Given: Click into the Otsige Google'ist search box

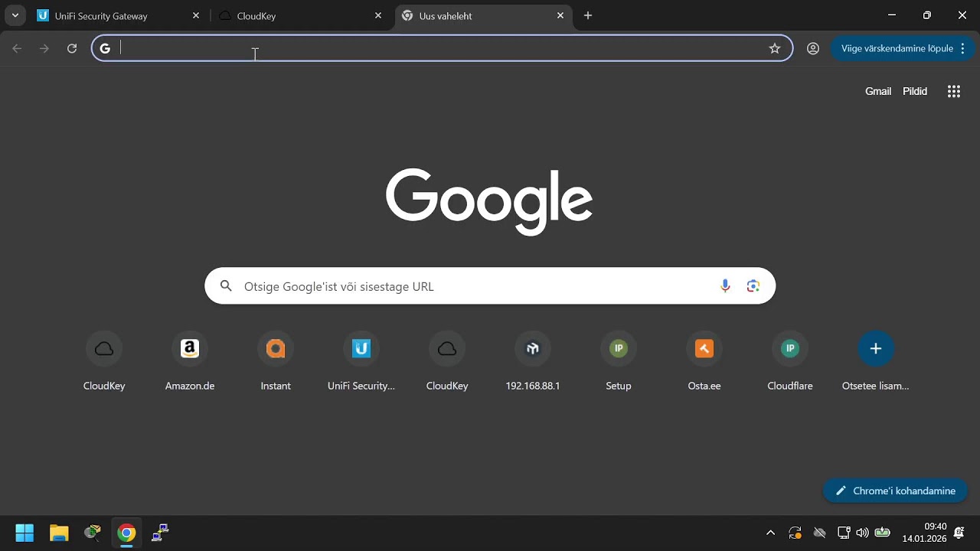Looking at the screenshot, I should (x=490, y=286).
